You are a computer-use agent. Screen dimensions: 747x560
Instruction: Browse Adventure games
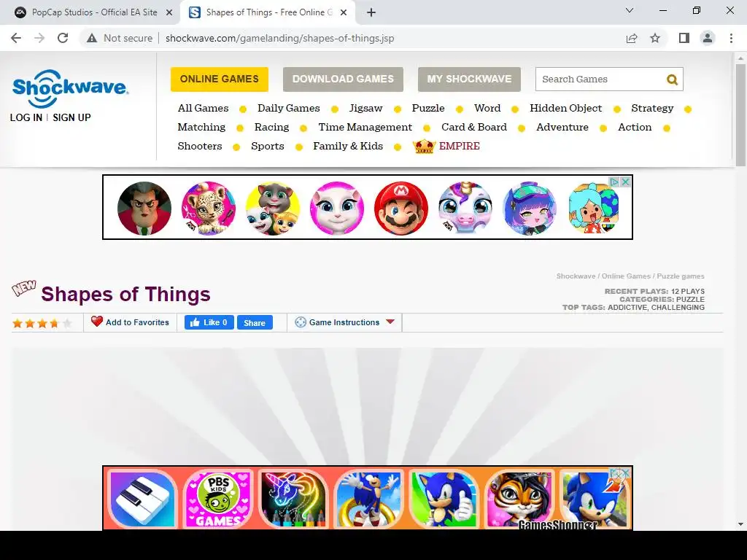click(562, 127)
